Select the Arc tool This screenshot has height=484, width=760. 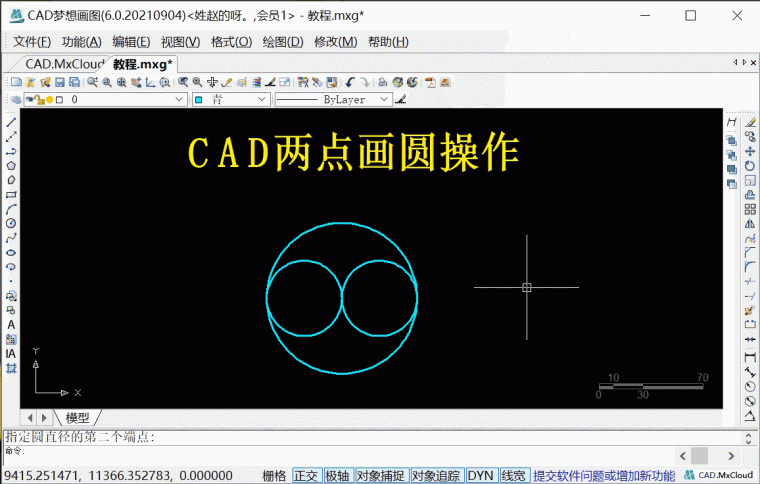coord(11,209)
